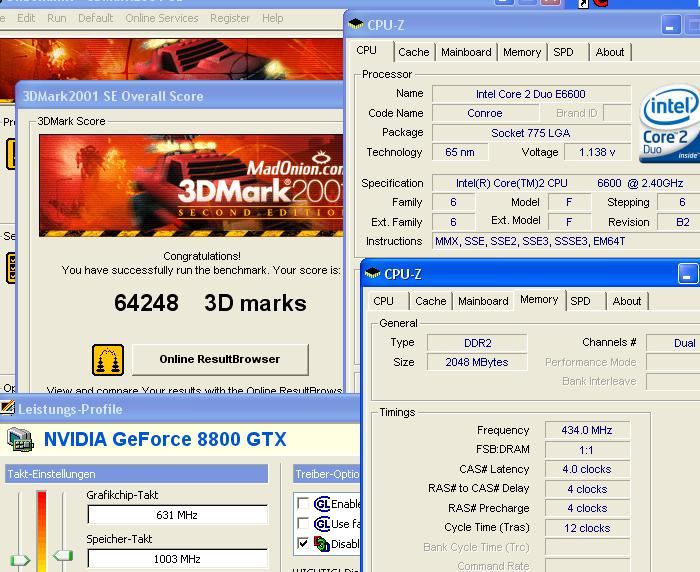Click the Package value Socket 775 LGA
The height and width of the screenshot is (572, 700).
click(531, 133)
